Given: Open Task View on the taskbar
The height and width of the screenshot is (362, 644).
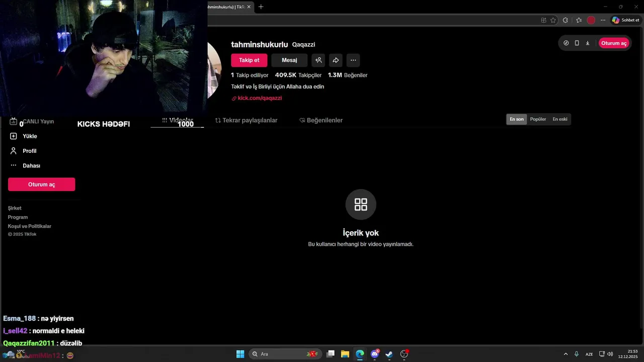Looking at the screenshot, I should tap(331, 354).
